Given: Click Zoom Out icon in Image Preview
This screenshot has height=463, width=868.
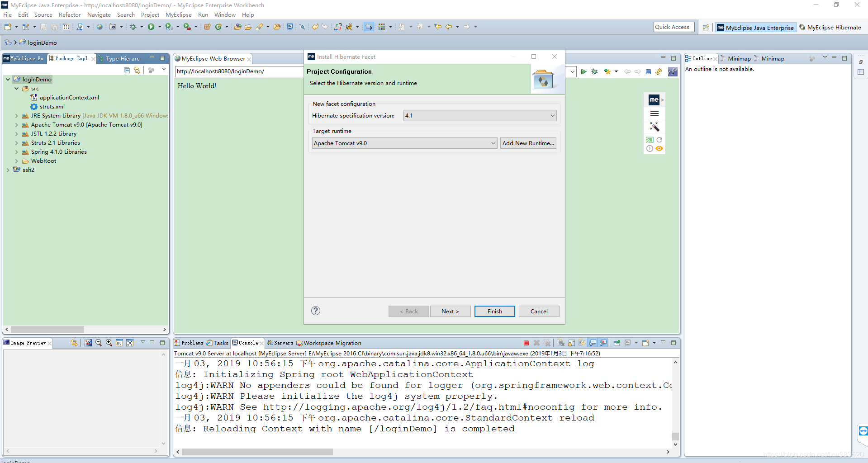Looking at the screenshot, I should 99,343.
